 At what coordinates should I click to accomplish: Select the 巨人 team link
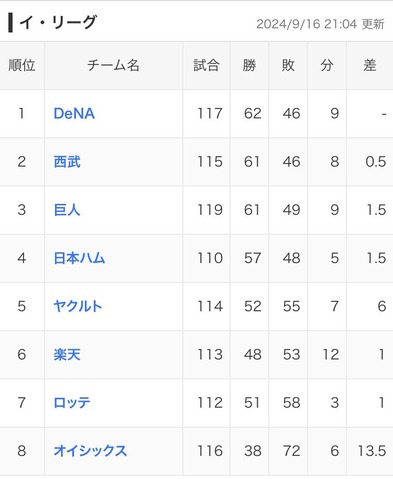pyautogui.click(x=67, y=210)
